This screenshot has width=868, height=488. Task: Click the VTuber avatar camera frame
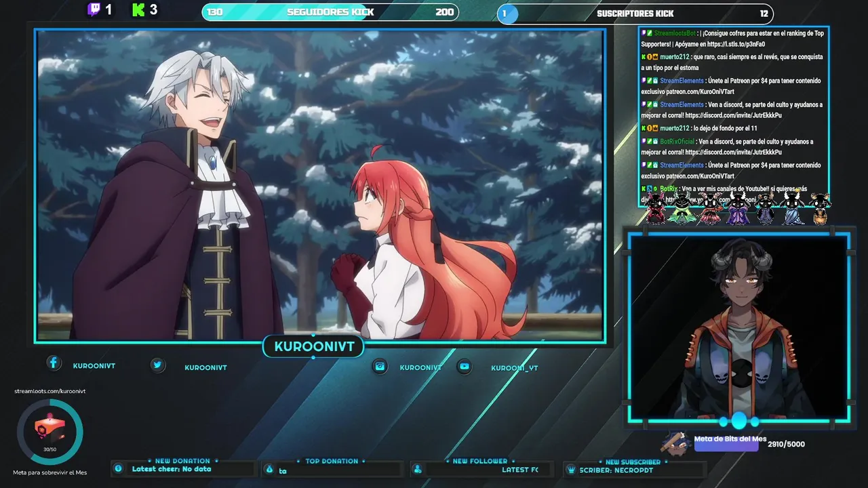pyautogui.click(x=739, y=327)
